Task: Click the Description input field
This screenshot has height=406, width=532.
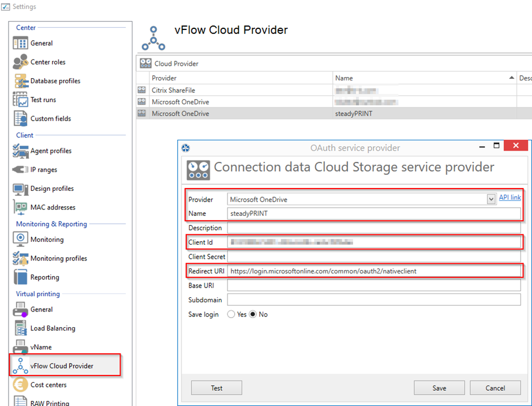Action: pos(374,228)
